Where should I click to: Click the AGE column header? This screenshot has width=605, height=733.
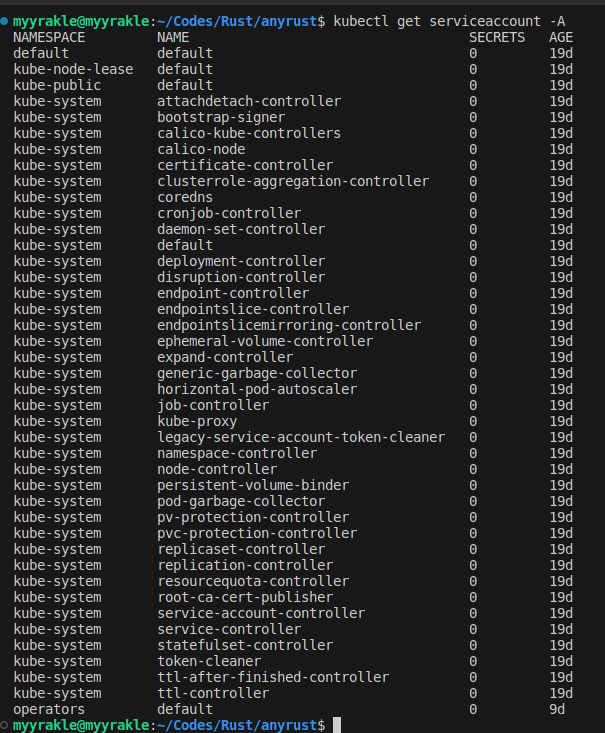[561, 37]
